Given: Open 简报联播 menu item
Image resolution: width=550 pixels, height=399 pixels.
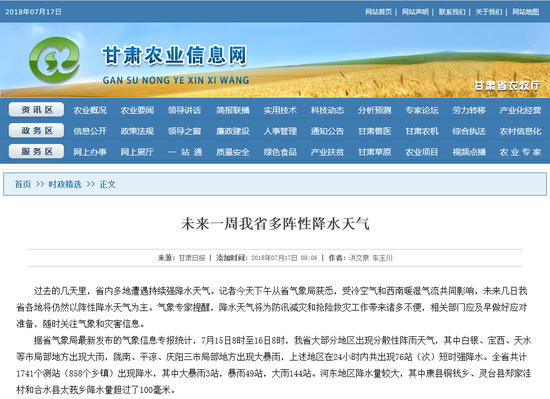Looking at the screenshot, I should 233,110.
